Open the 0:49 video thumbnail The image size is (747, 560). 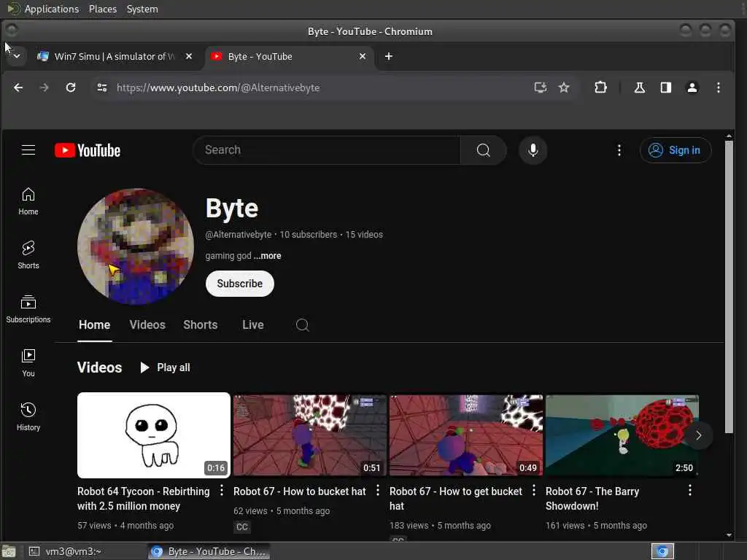click(x=466, y=435)
